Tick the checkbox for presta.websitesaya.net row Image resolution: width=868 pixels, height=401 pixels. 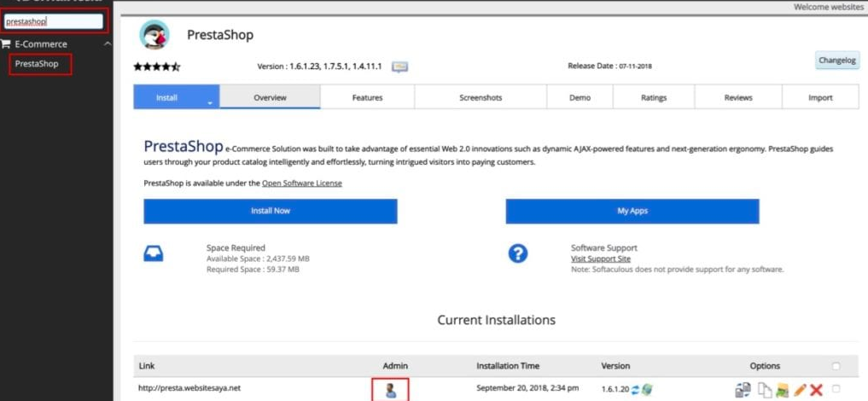836,389
